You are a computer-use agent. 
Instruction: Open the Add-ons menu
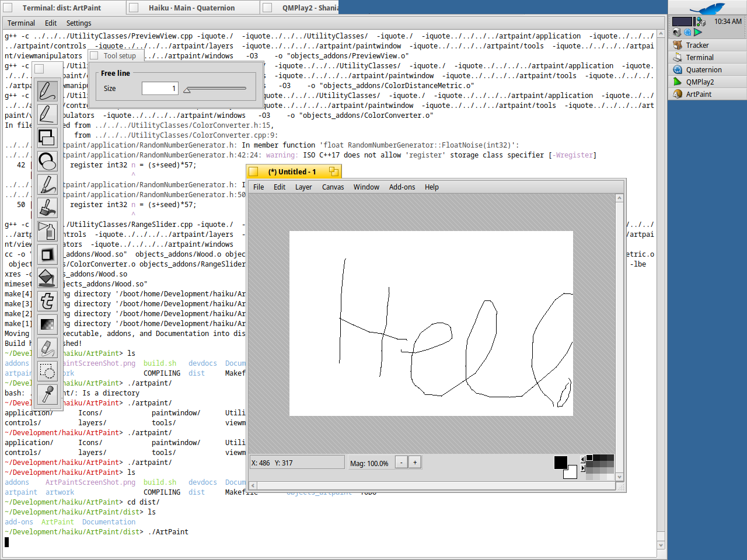(402, 187)
